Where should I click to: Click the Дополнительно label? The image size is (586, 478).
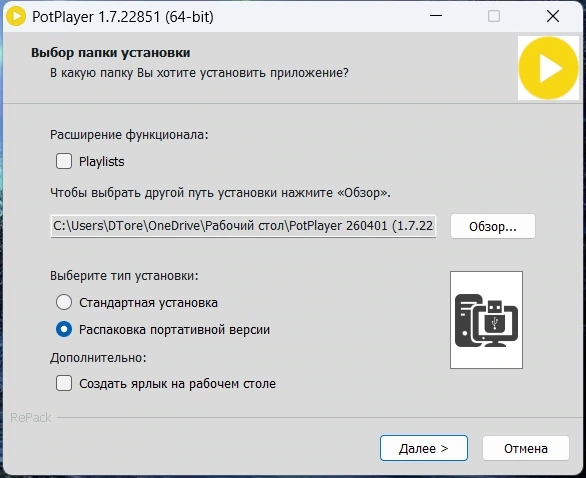tap(98, 358)
